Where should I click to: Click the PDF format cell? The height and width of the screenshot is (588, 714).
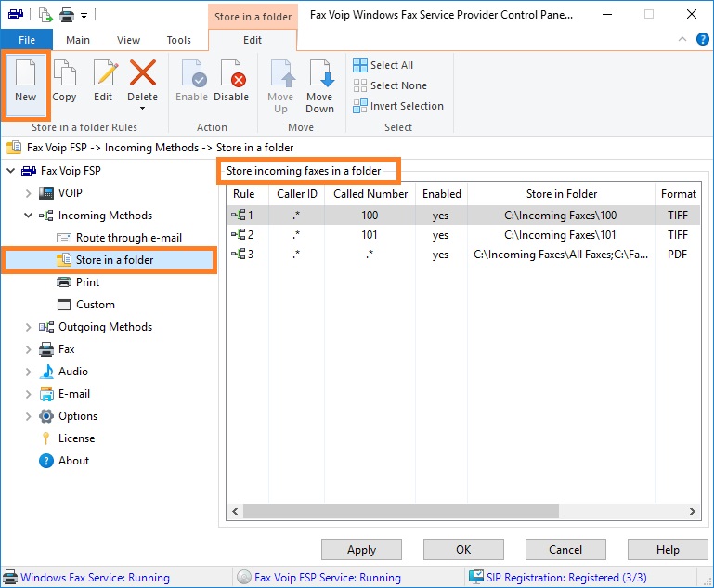(x=677, y=255)
